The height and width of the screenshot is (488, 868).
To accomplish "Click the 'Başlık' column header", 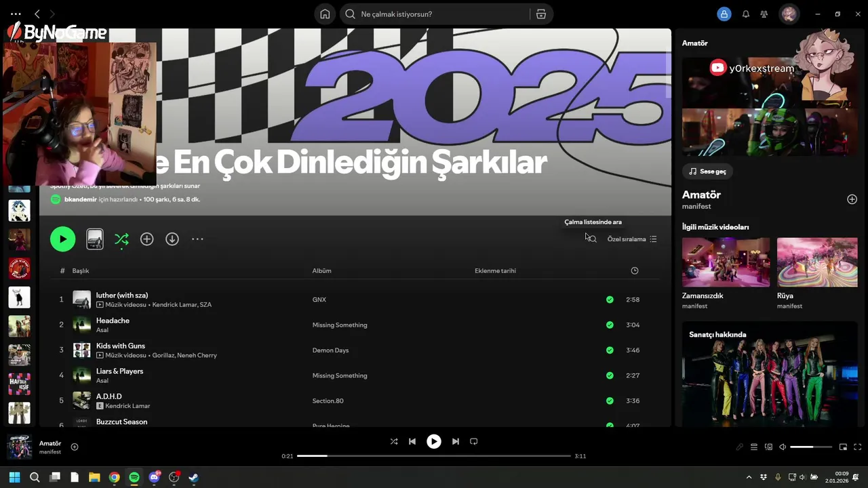I will tap(81, 271).
